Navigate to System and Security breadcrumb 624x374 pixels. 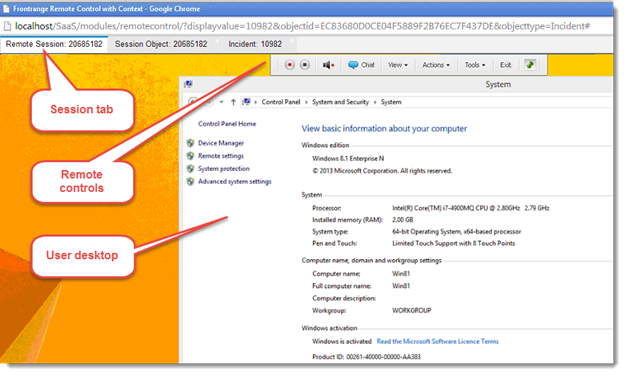coord(341,102)
